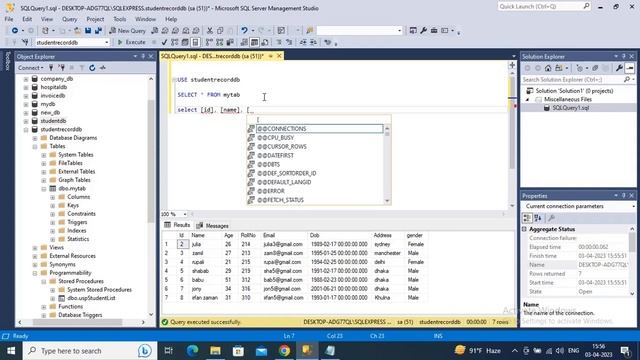
Task: Open the Edit menu
Action: 27,19
